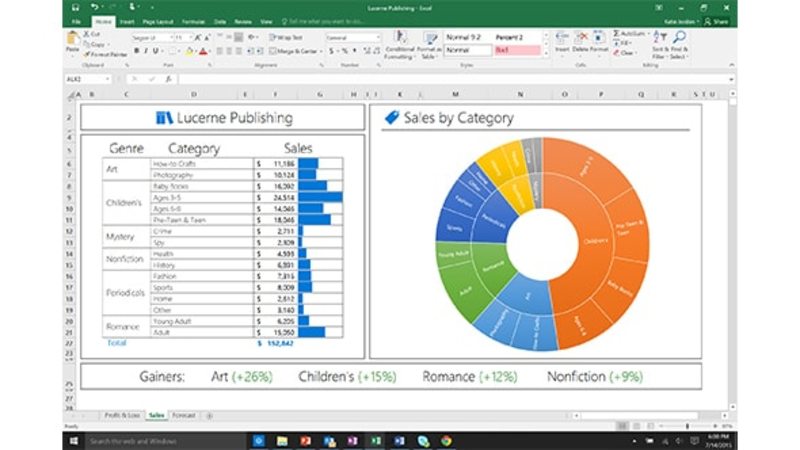Toggle Underline formatting
This screenshot has height=450, width=800.
(x=156, y=51)
